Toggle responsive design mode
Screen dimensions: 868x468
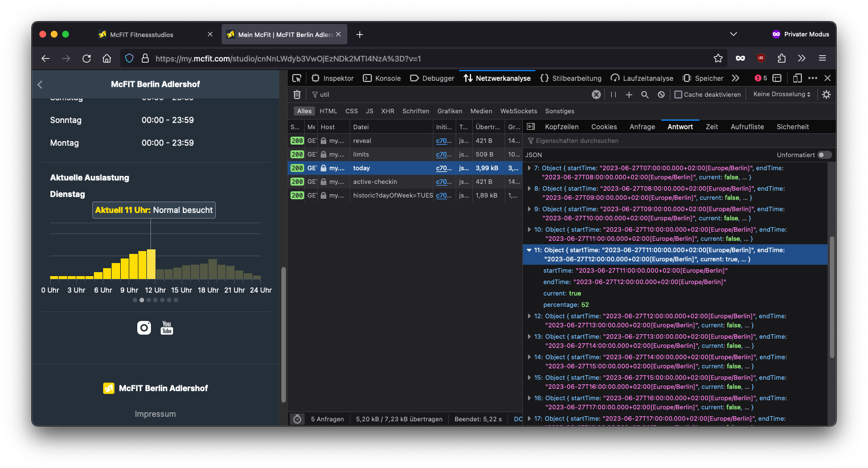coord(797,78)
